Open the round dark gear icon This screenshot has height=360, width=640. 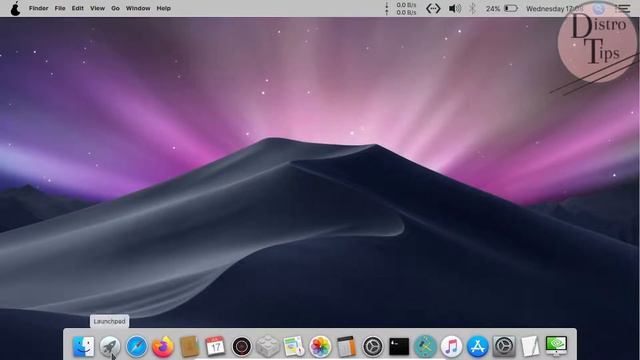click(373, 347)
